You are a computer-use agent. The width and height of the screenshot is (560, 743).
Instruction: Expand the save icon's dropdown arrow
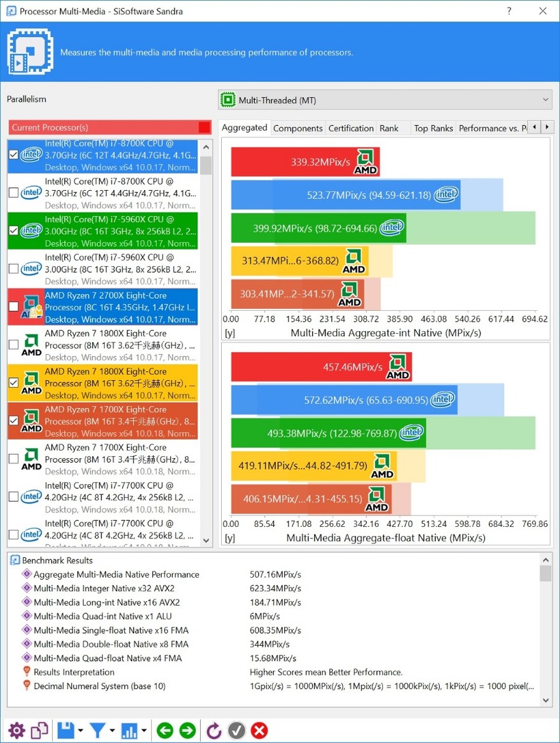[x=81, y=730]
